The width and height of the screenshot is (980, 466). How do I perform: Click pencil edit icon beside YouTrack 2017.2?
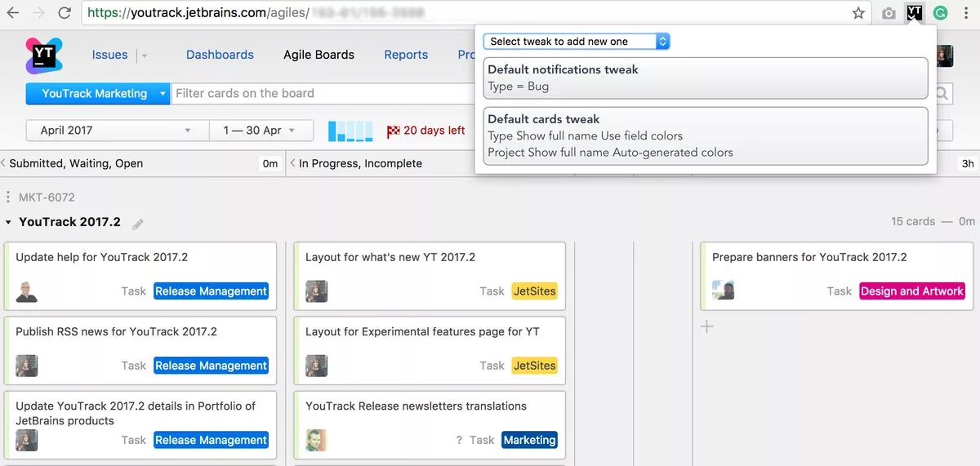[138, 224]
